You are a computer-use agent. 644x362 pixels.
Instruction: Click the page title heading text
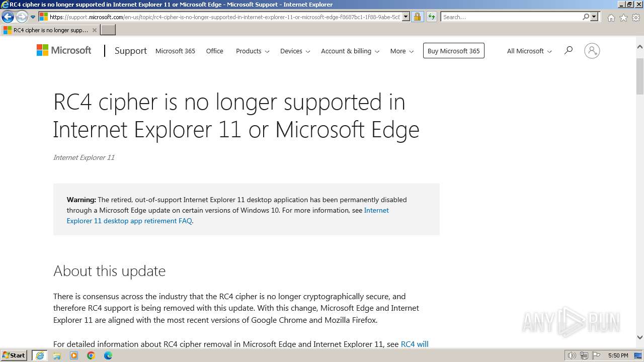point(236,116)
